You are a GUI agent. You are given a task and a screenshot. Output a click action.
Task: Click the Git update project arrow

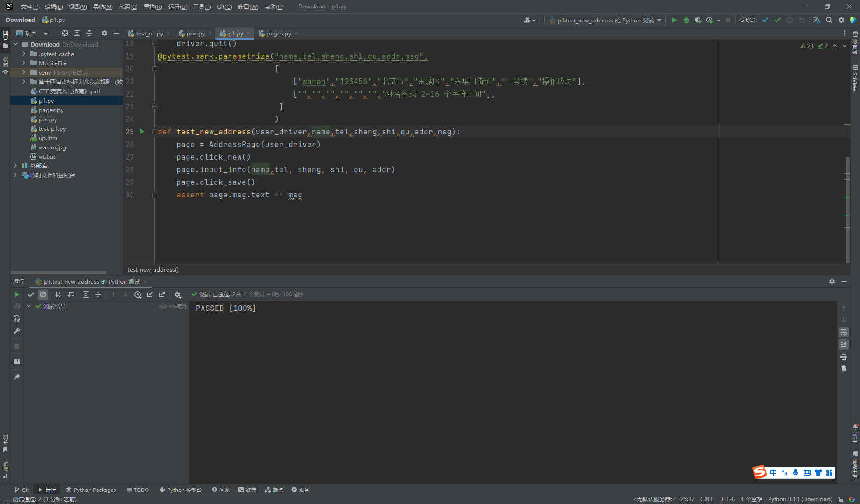(765, 20)
